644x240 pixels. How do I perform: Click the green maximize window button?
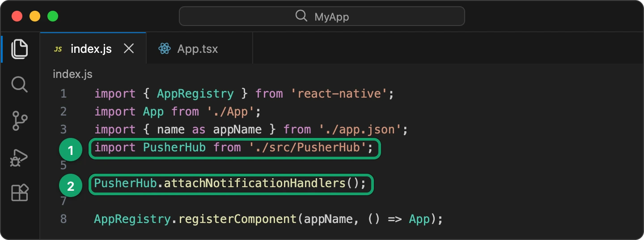[x=53, y=17]
